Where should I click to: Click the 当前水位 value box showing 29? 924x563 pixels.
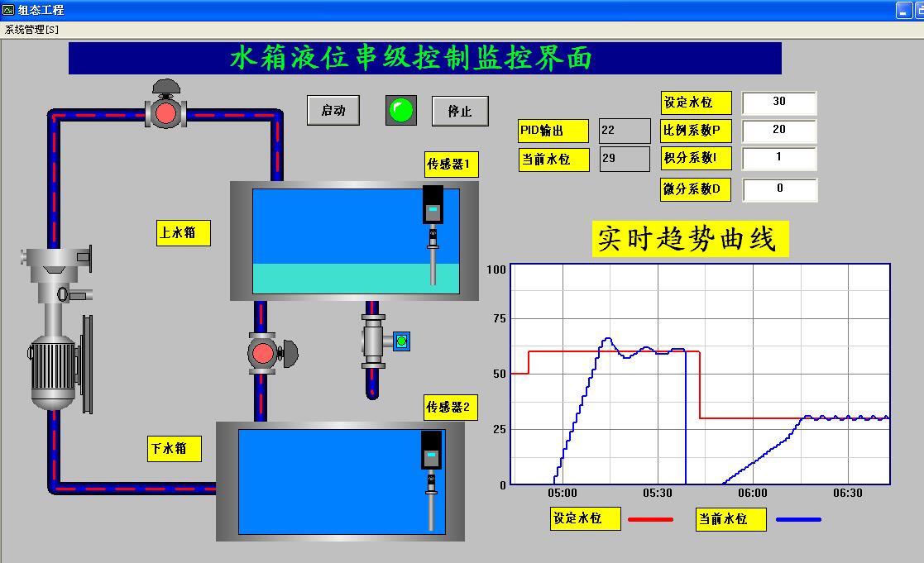coord(625,159)
